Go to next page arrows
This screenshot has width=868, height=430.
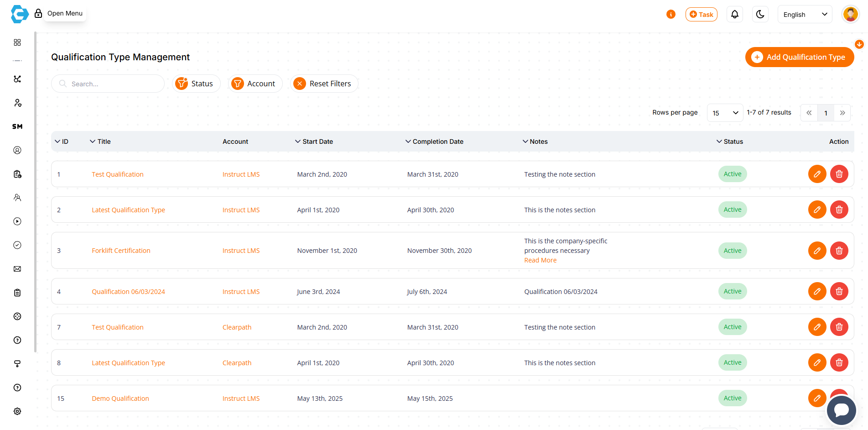[842, 113]
